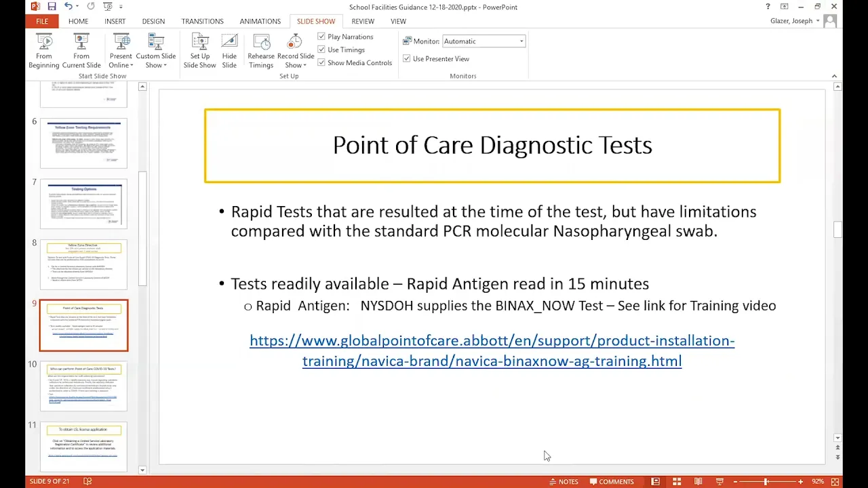Image resolution: width=868 pixels, height=488 pixels.
Task: Start Rehearse Timings
Action: coord(261,51)
